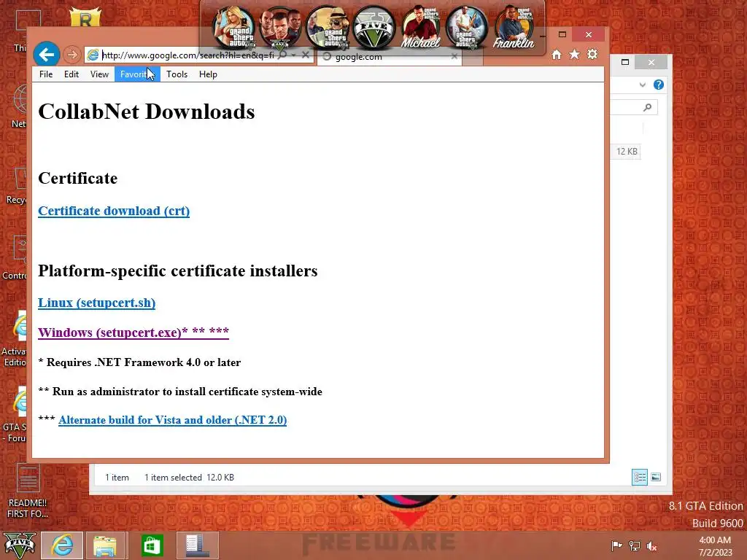
Task: Click the GTA Five logo dock icon
Action: pos(374,27)
